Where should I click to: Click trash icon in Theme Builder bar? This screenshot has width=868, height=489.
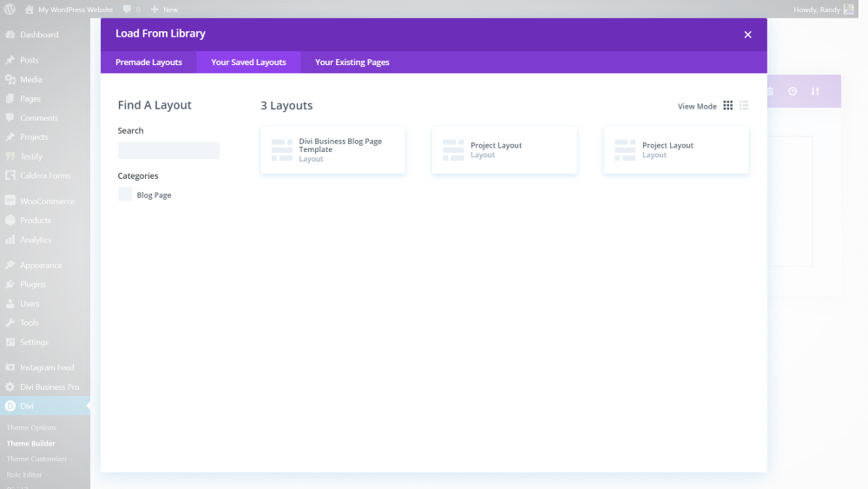click(770, 91)
